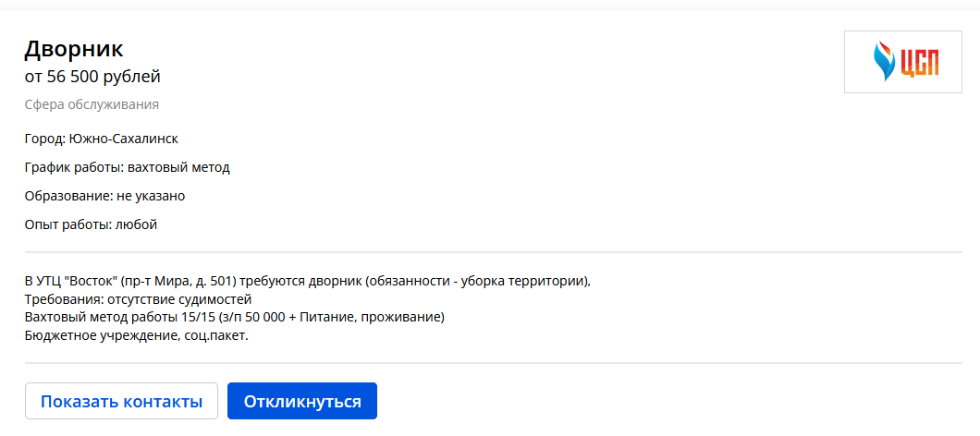Click the salary text от 56 500 рублей
The width and height of the screenshot is (980, 436).
[92, 77]
